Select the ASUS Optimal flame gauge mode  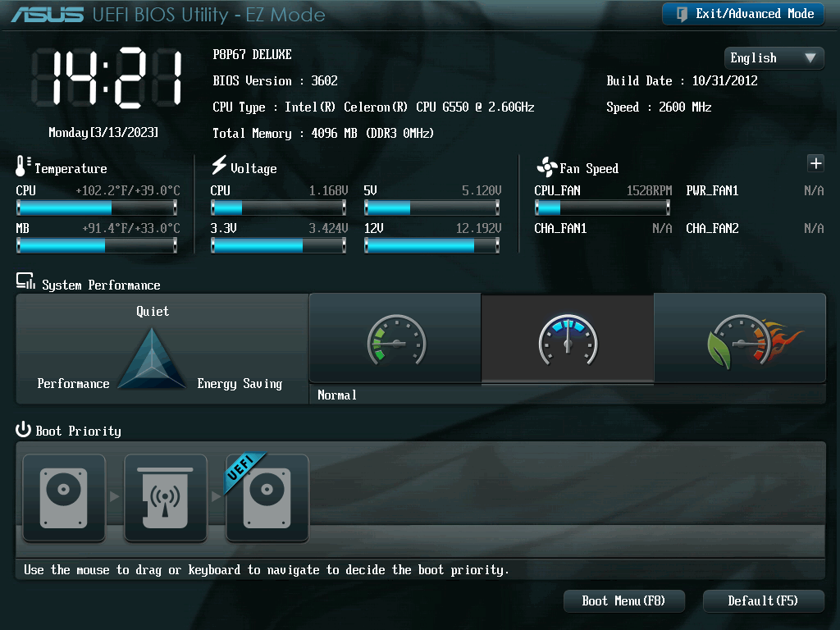point(740,338)
